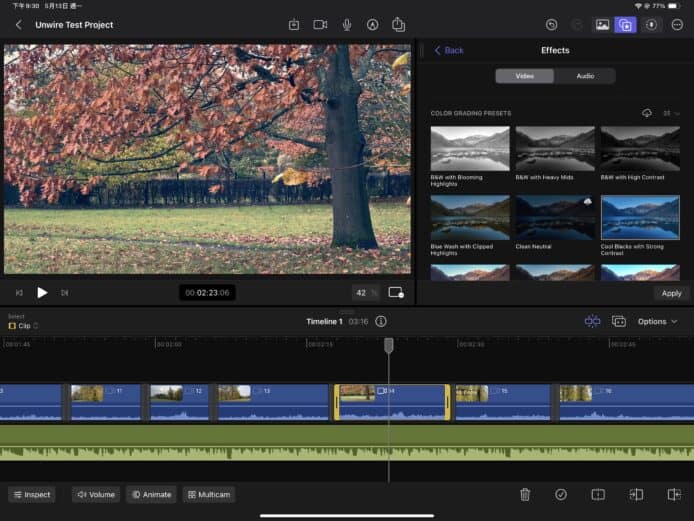Toggle the effects browser panel
The height and width of the screenshot is (521, 694).
[x=625, y=24]
